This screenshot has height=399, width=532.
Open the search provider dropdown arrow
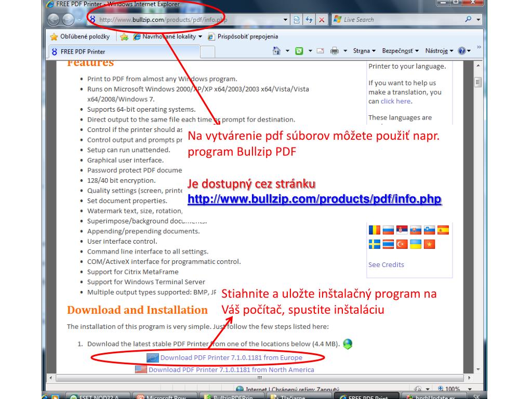click(478, 20)
